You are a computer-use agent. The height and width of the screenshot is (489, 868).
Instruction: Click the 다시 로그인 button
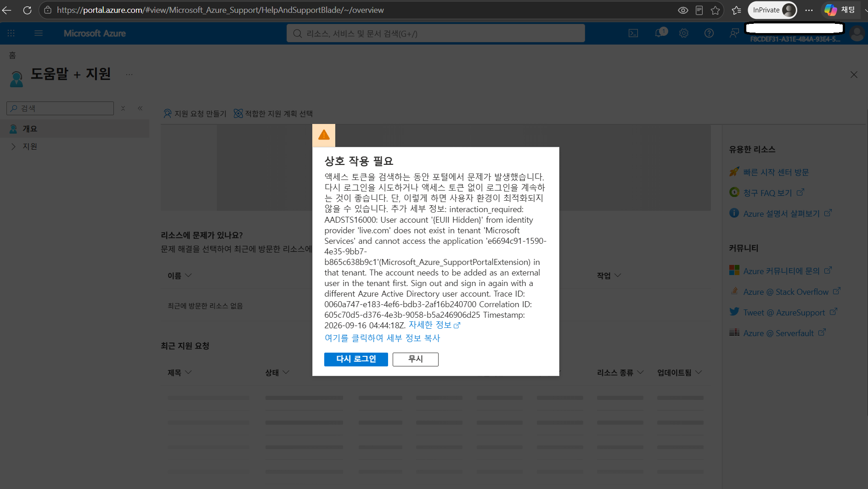(x=356, y=359)
